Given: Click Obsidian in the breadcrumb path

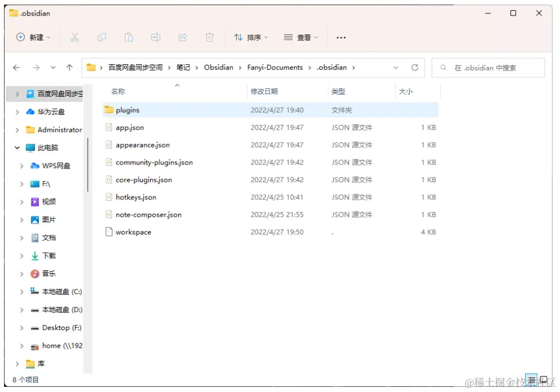Looking at the screenshot, I should (x=218, y=68).
